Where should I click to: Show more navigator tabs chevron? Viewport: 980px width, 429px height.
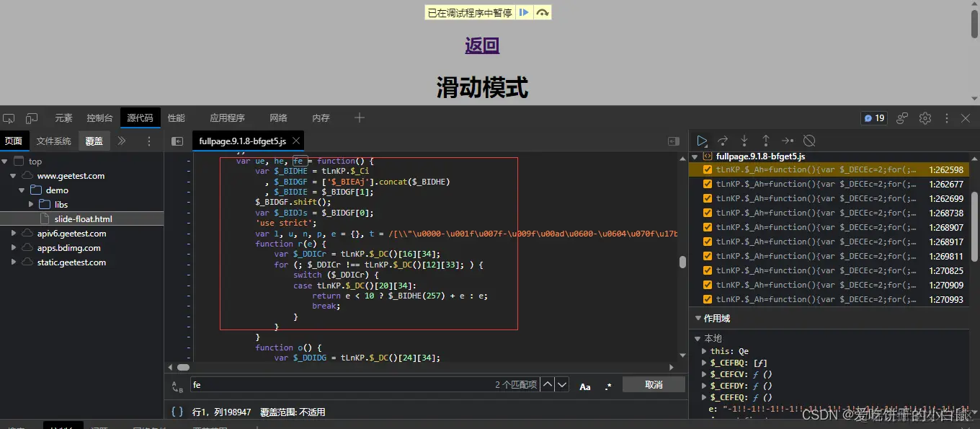coord(122,141)
